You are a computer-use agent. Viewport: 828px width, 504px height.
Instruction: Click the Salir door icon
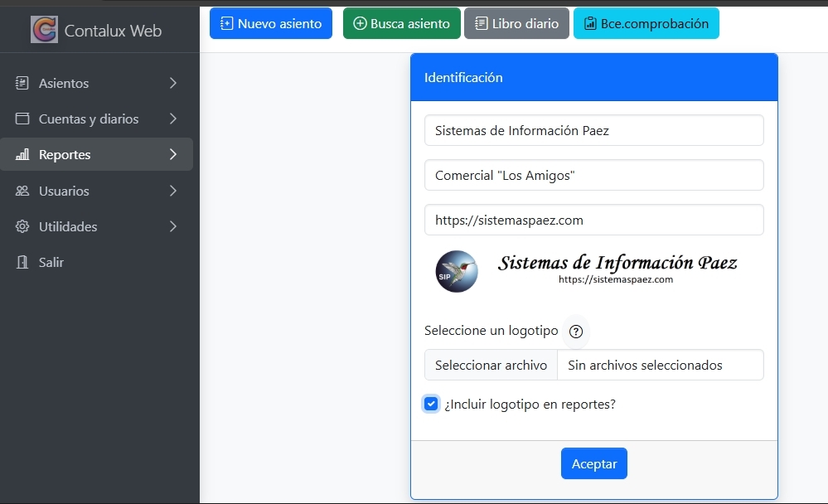pos(22,262)
